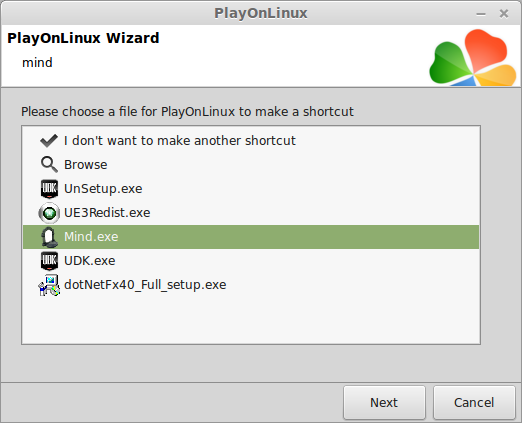The height and width of the screenshot is (423, 522).
Task: Click the checkmark icon for no shortcut
Action: [x=49, y=141]
